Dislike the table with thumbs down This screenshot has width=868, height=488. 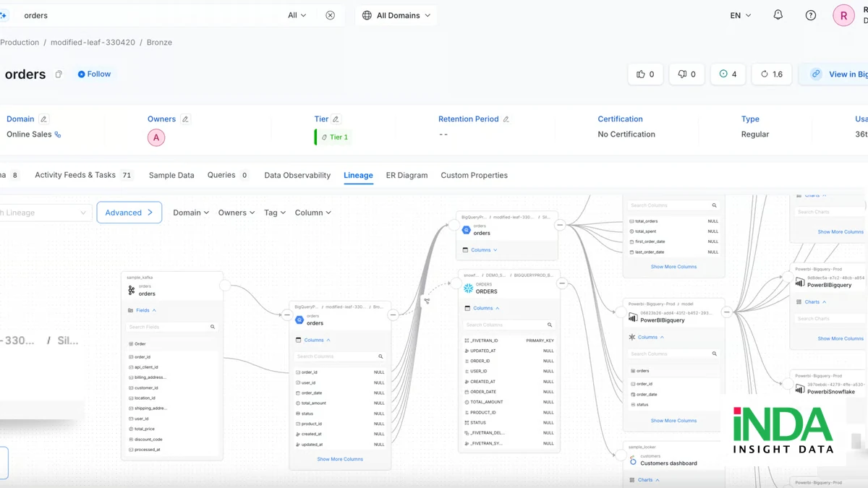pos(687,74)
